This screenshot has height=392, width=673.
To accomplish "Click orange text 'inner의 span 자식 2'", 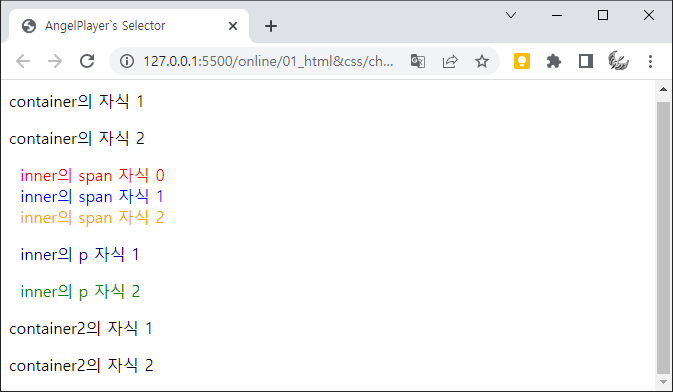I will (x=92, y=218).
